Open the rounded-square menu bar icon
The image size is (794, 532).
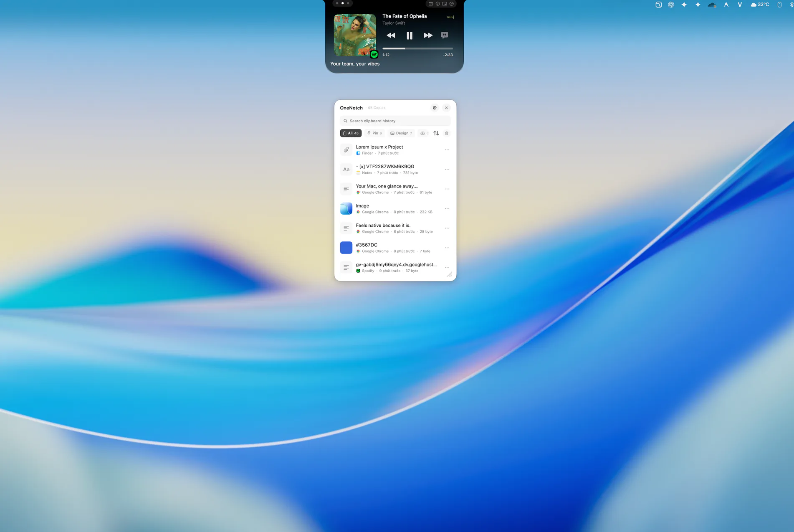(x=658, y=5)
